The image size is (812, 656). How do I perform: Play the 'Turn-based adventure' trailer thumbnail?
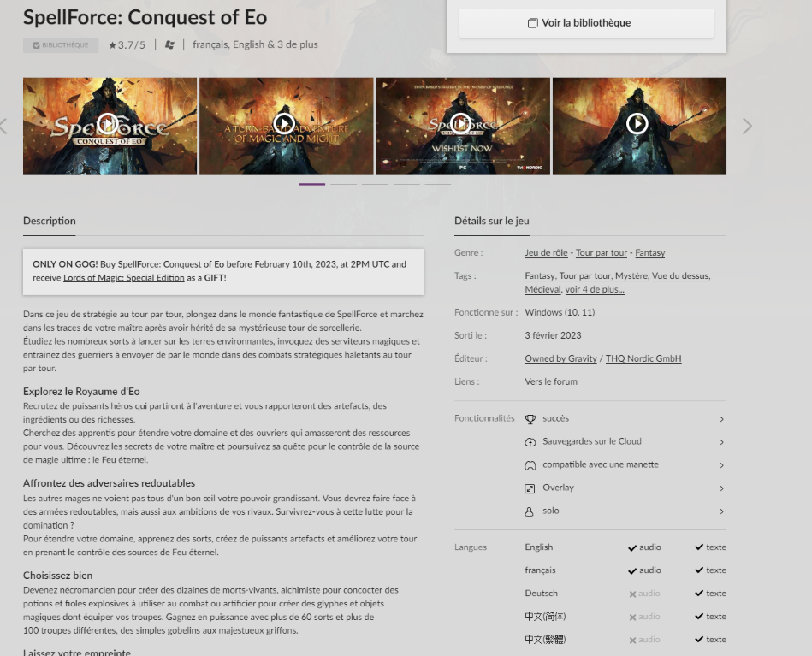click(x=284, y=124)
